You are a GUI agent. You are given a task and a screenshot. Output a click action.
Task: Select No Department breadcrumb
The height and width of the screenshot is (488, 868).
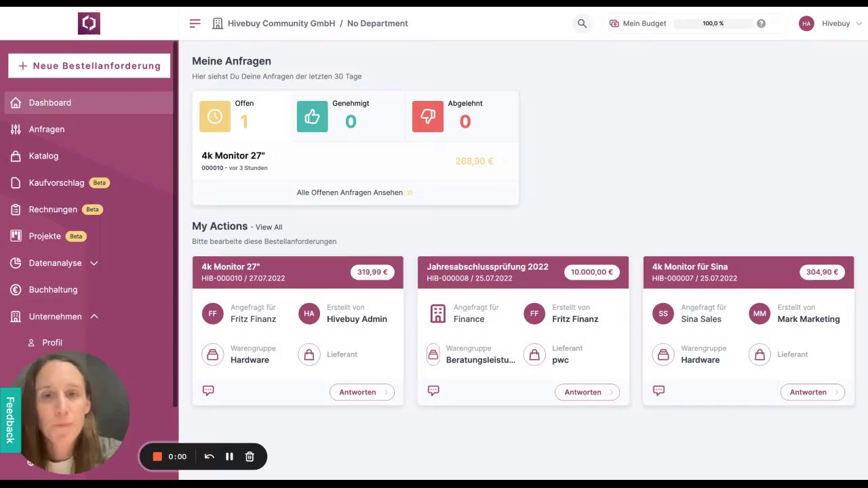coord(378,23)
